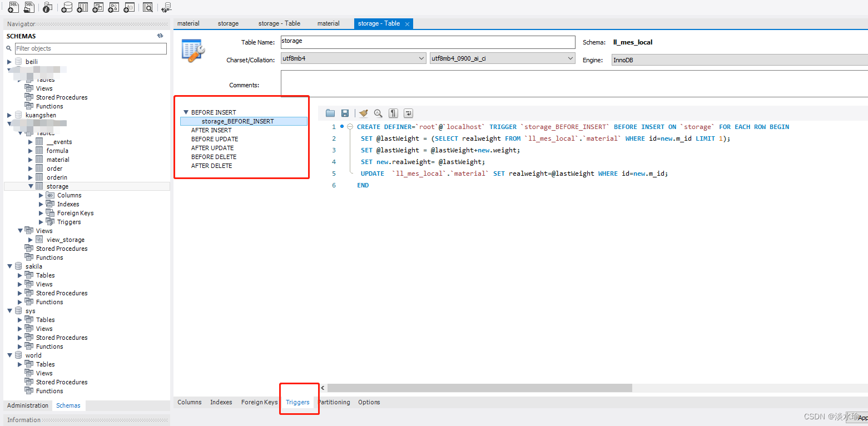Expand the view_storage view node

pyautogui.click(x=31, y=240)
